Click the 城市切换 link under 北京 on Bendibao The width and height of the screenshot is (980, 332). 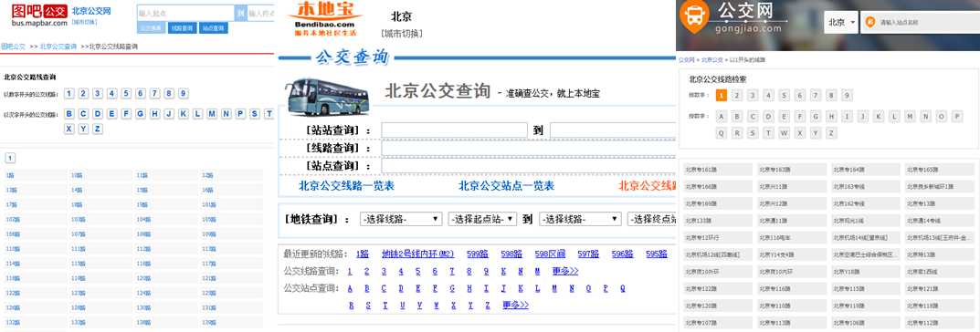point(401,33)
